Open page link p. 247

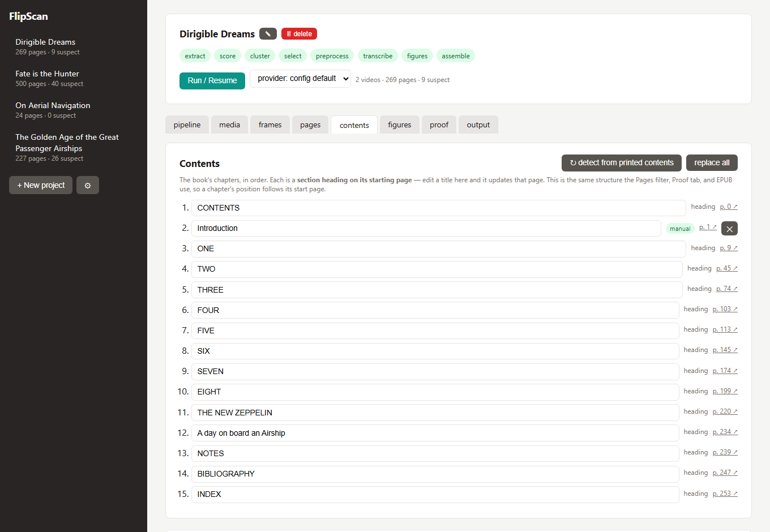click(725, 473)
